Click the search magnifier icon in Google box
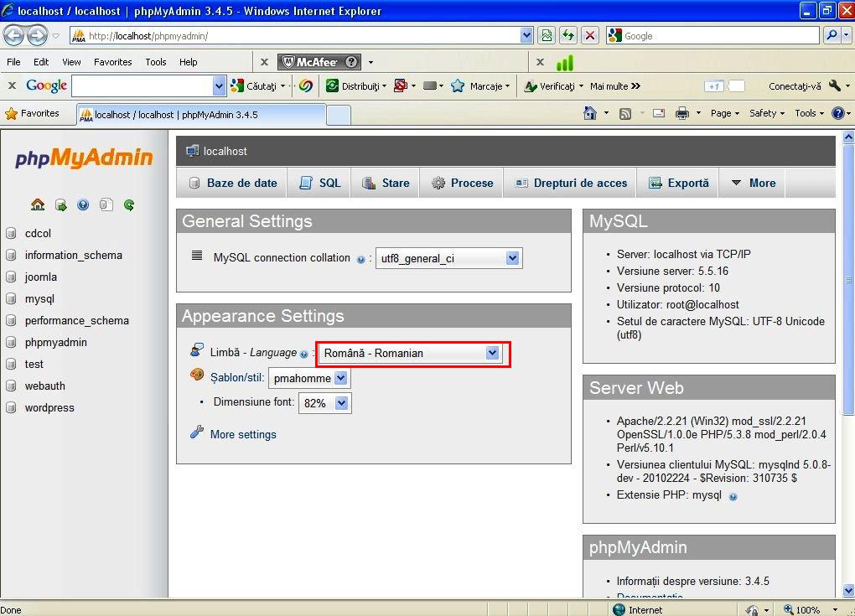 832,35
